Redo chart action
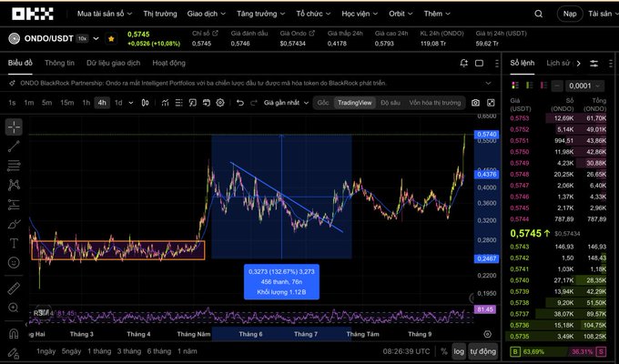 pyautogui.click(x=254, y=103)
